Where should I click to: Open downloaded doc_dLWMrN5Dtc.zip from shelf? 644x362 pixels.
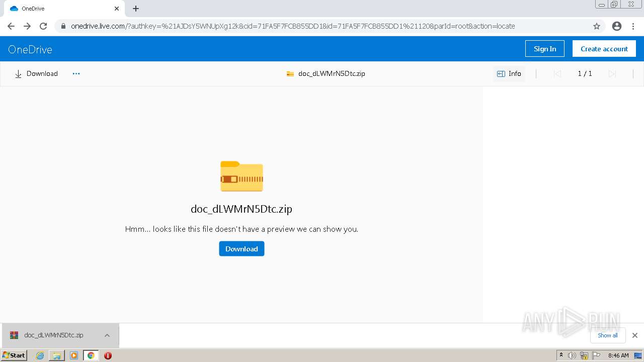pos(53,335)
